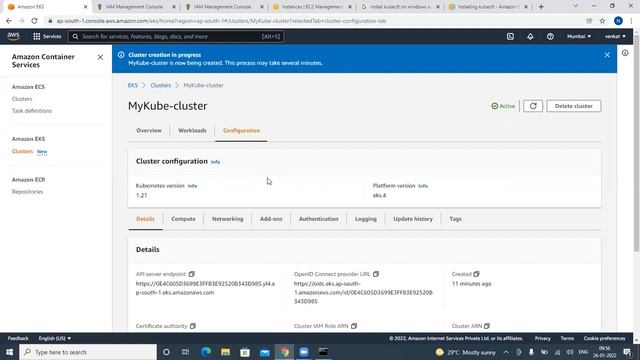Open Clusters breadcrumb link

point(160,85)
